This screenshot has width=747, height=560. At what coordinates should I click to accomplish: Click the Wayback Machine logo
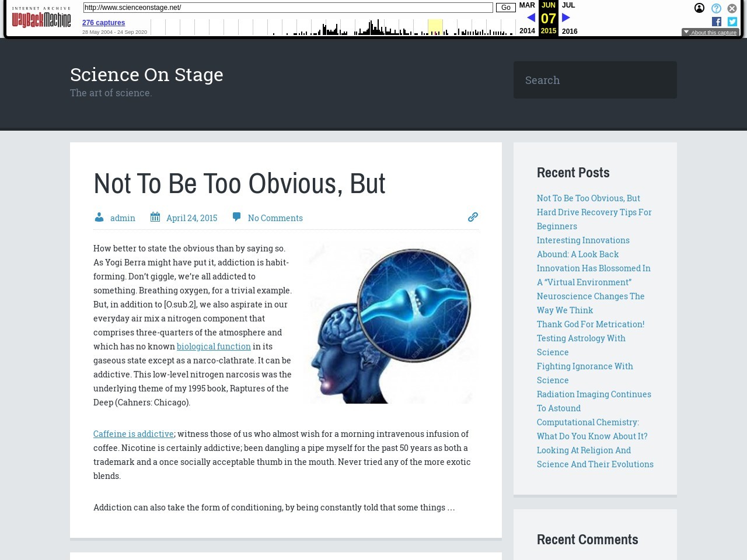(x=41, y=18)
